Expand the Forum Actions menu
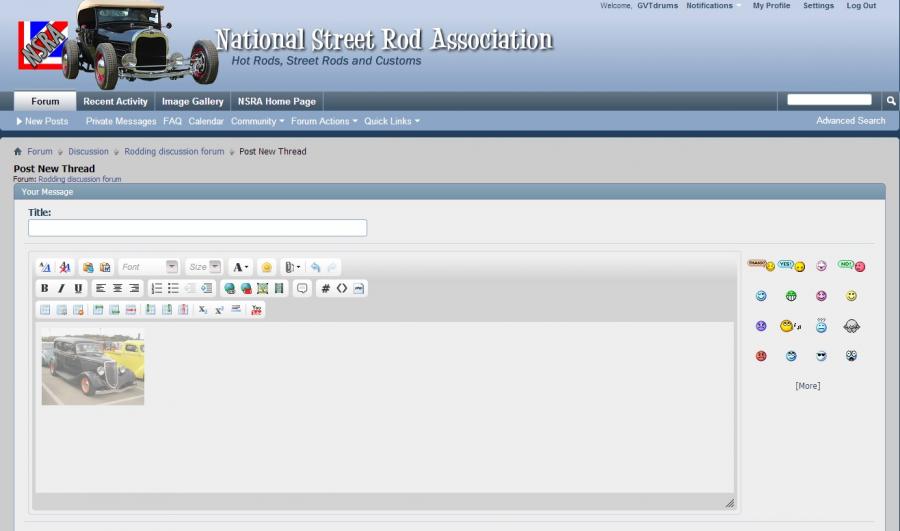Screen dimensions: 900x531 point(324,121)
